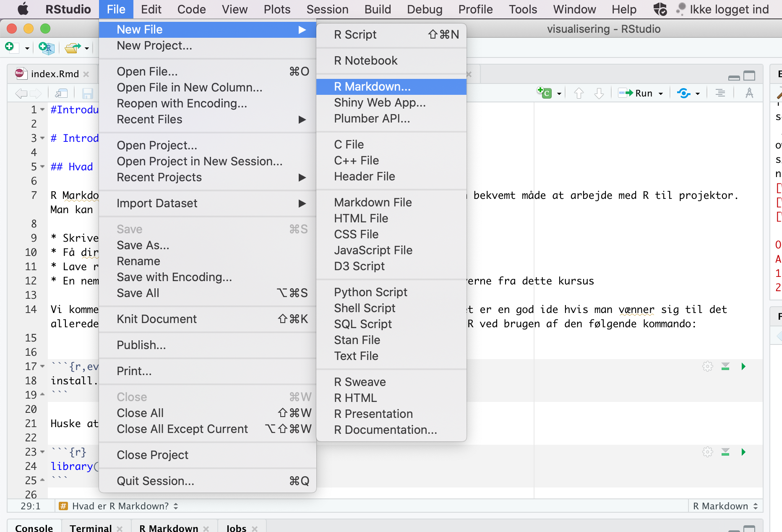Switch to the index.Rmd tab
This screenshot has width=782, height=532.
pyautogui.click(x=55, y=74)
